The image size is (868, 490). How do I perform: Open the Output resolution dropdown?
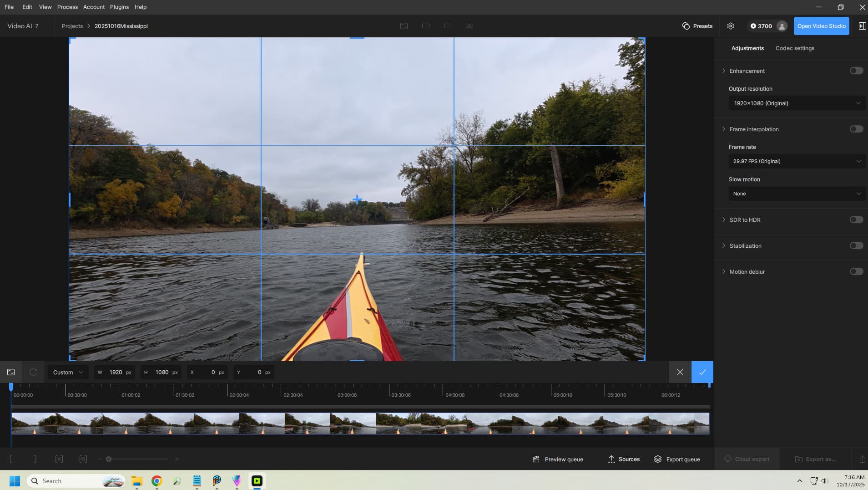pyautogui.click(x=797, y=103)
